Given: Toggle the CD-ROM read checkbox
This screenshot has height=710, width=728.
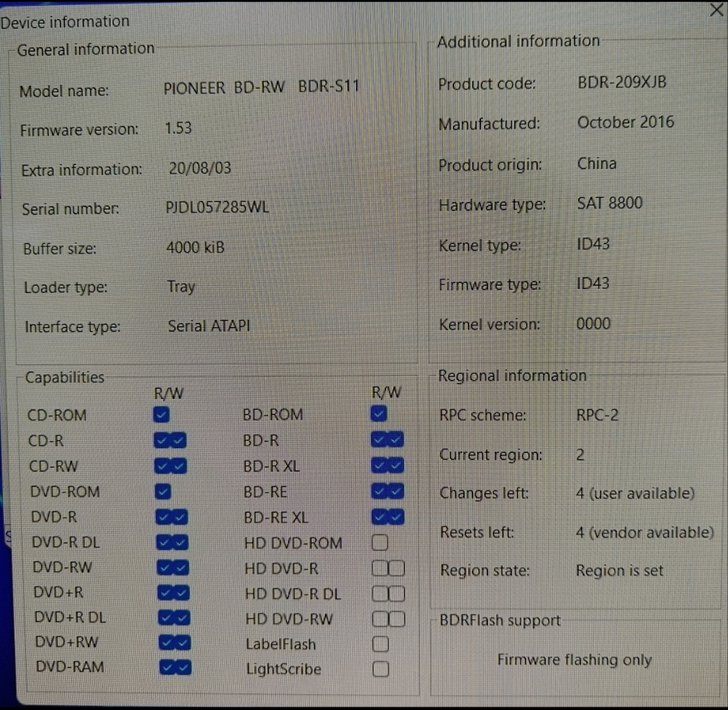Looking at the screenshot, I should coord(161,414).
